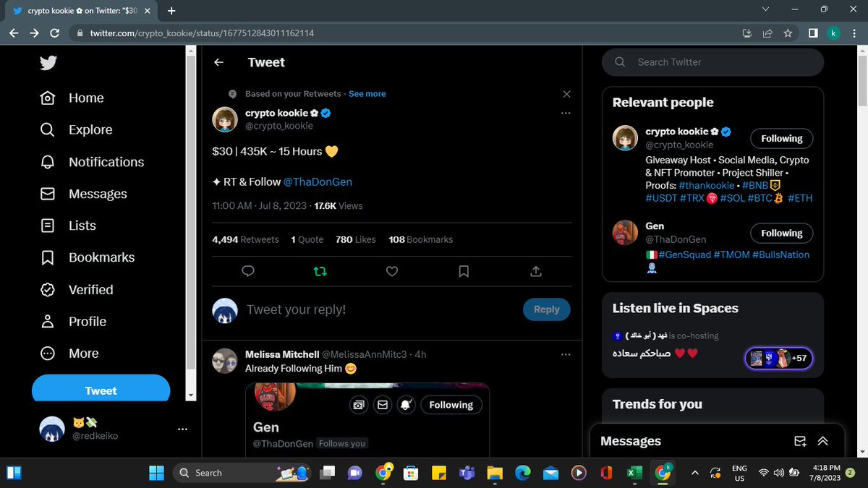This screenshot has width=868, height=488.
Task: Click the message envelope icon in profile card
Action: [x=382, y=405]
